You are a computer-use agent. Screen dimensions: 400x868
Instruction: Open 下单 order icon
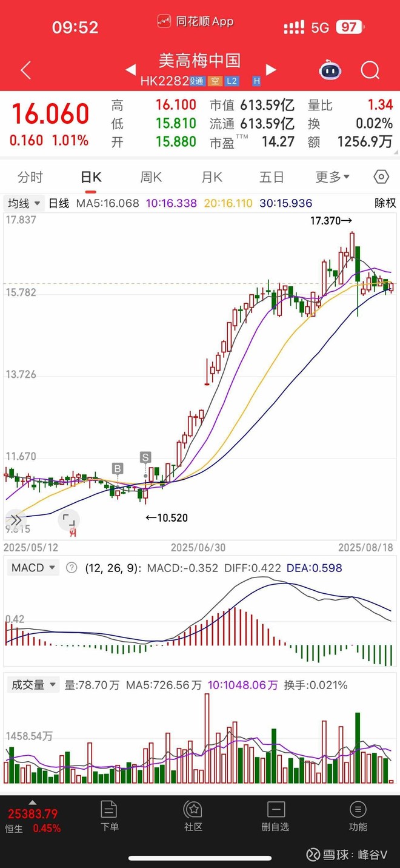click(x=109, y=816)
